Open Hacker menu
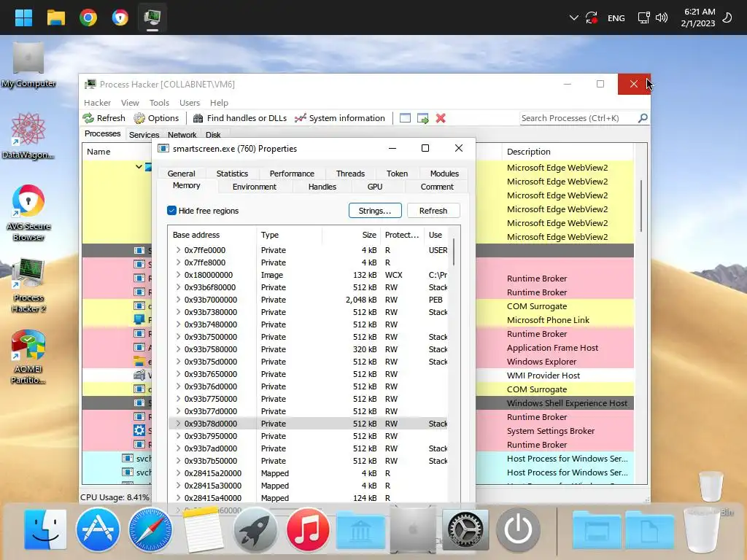747x560 pixels. (x=97, y=103)
